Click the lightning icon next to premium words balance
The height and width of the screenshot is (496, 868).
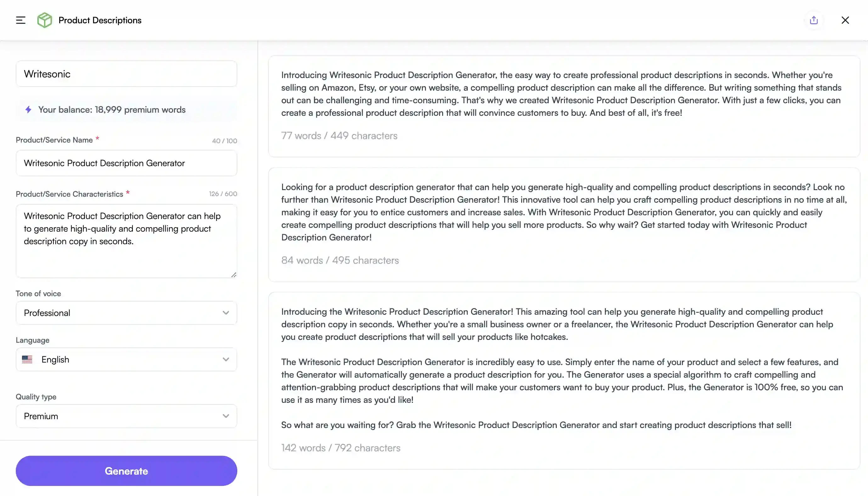[x=28, y=110]
